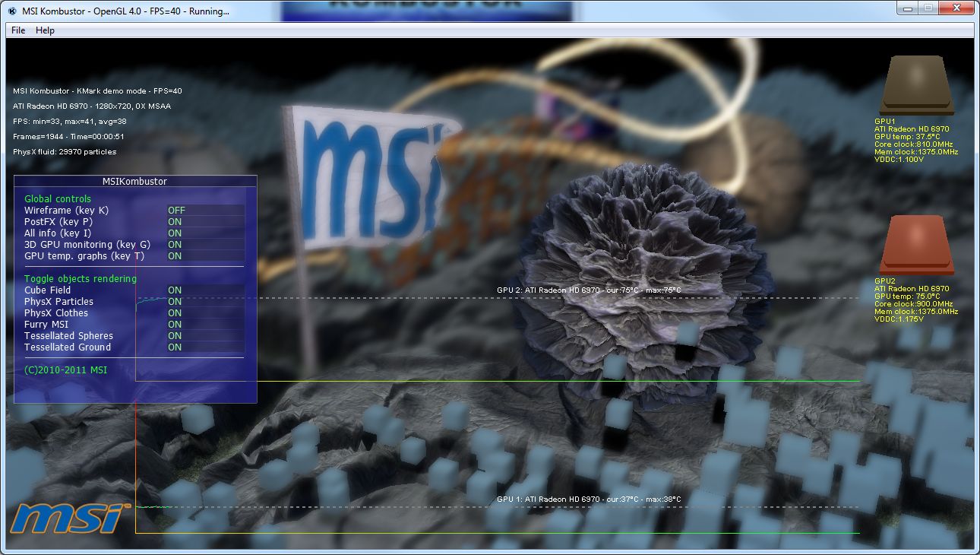Open the Help menu
Screen dimensions: 980x555
click(x=45, y=30)
